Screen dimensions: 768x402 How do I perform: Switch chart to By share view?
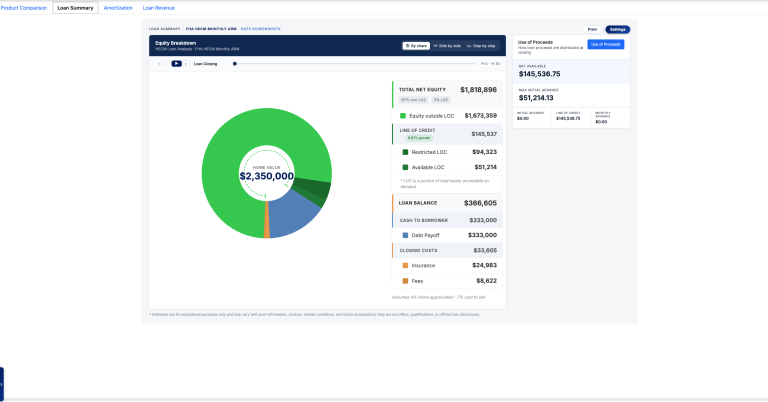(x=416, y=46)
